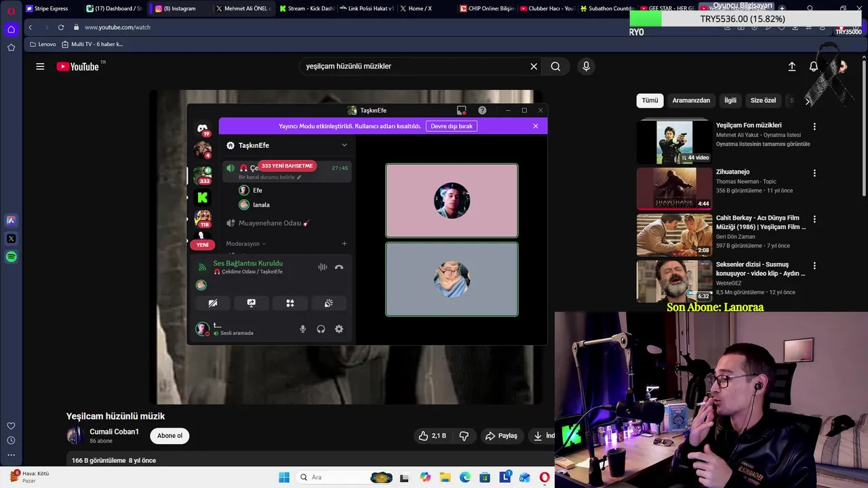Deafen with the headphones icon in Discord
This screenshot has width=868, height=488.
pyautogui.click(x=321, y=329)
